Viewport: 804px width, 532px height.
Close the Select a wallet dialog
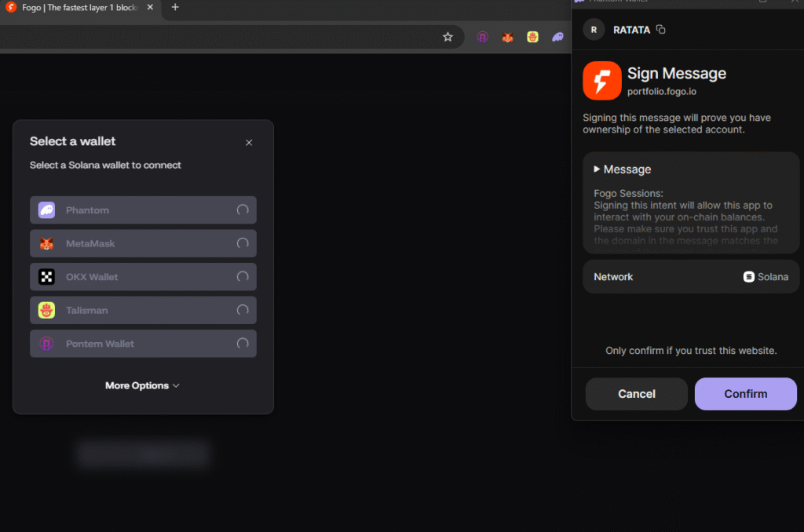[249, 143]
